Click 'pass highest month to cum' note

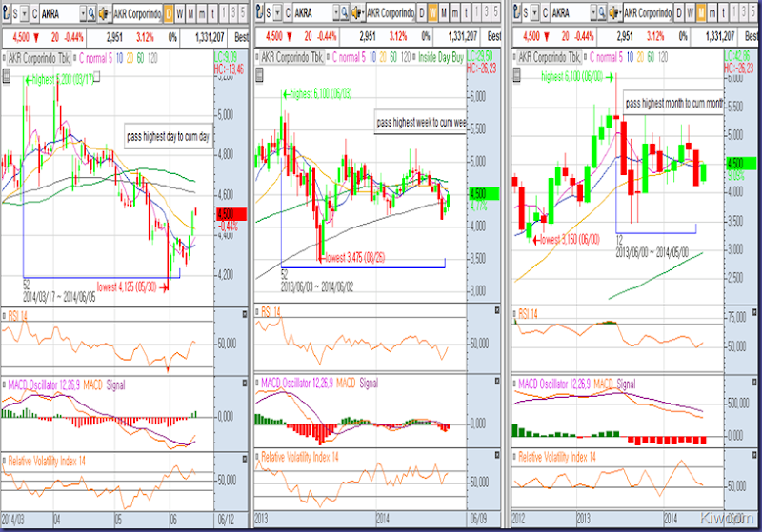[673, 103]
